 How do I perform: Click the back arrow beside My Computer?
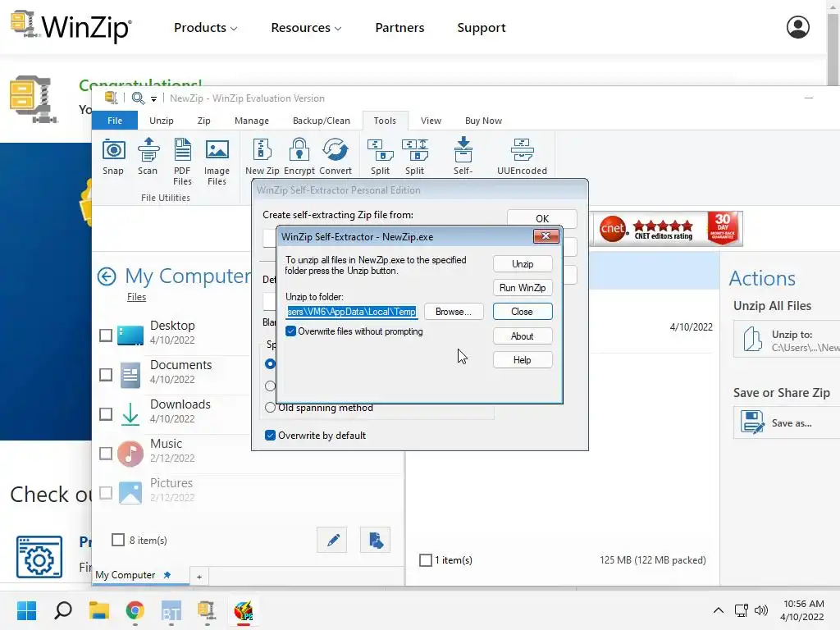[x=107, y=276]
